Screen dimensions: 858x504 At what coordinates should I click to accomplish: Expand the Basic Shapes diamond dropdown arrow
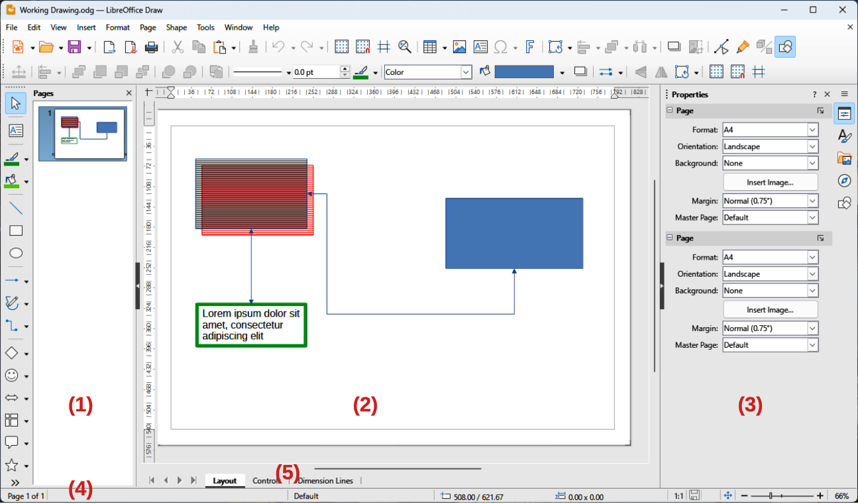coord(27,354)
